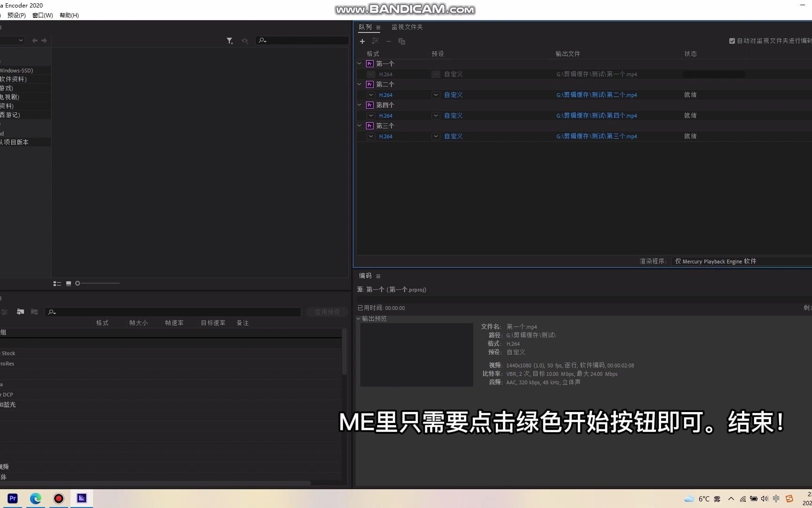Click the preset browser vertical scrollbar
The height and width of the screenshot is (508, 812).
[344, 351]
